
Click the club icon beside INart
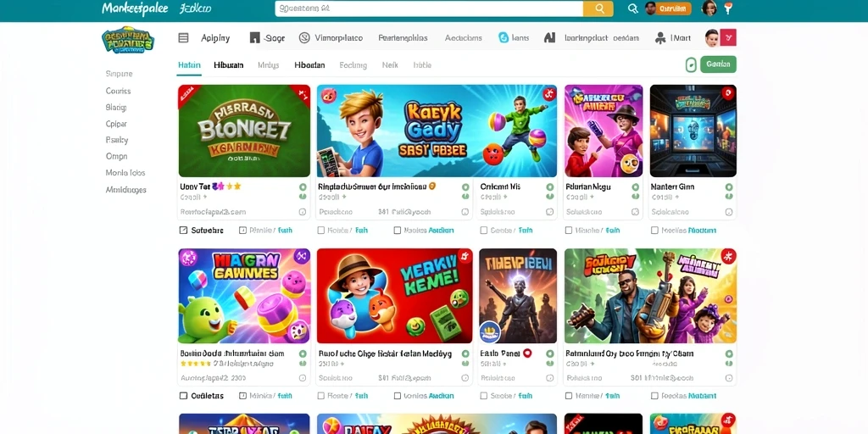click(660, 38)
